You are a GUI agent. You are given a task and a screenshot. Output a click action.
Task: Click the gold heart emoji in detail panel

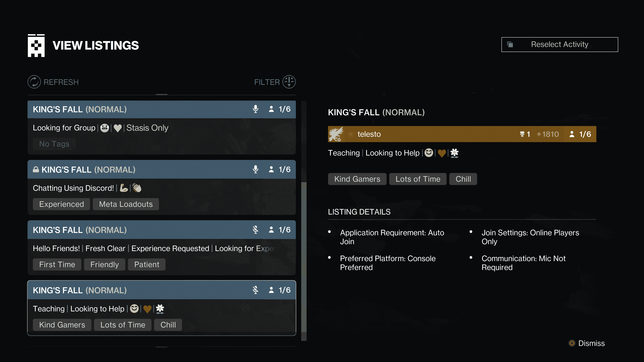pyautogui.click(x=442, y=153)
